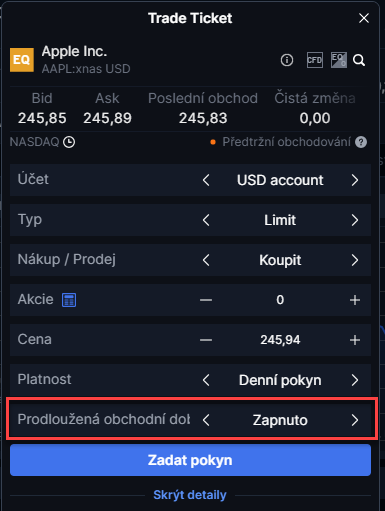Change Platnost to the next option after Denní pokyn
The height and width of the screenshot is (511, 385).
(x=355, y=380)
